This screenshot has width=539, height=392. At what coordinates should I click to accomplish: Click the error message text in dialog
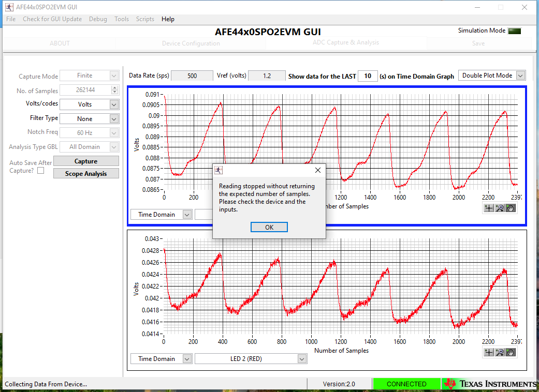pyautogui.click(x=267, y=198)
